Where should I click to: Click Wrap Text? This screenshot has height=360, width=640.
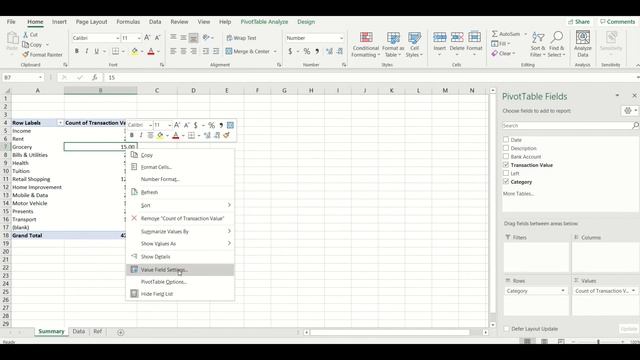click(241, 38)
